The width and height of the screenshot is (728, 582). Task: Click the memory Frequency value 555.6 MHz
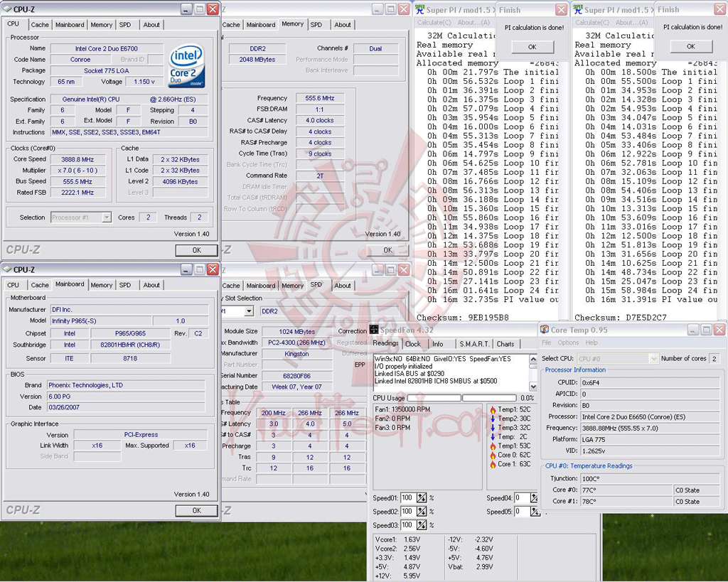pos(319,98)
